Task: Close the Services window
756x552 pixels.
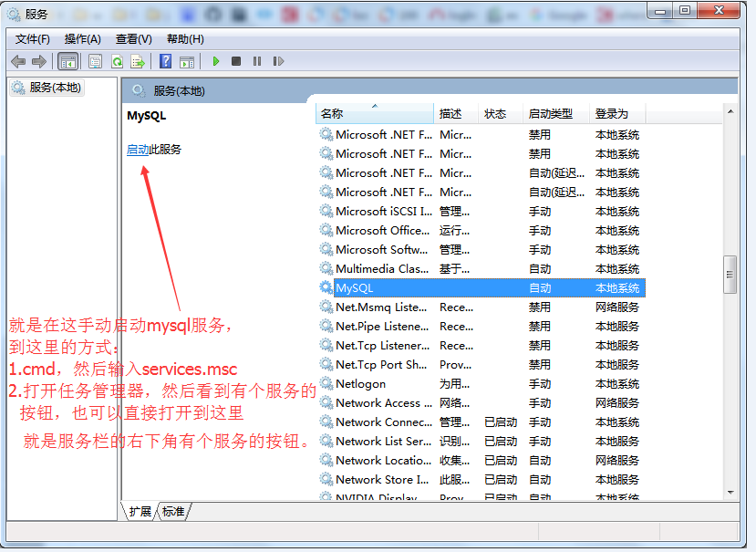Action: pyautogui.click(x=719, y=11)
